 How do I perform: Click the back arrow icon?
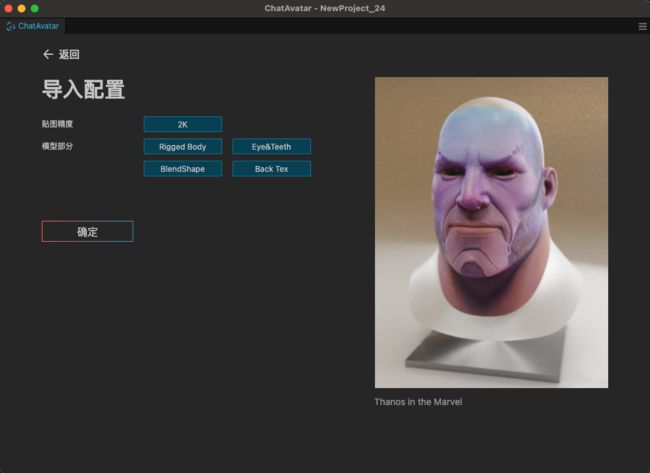coord(48,54)
